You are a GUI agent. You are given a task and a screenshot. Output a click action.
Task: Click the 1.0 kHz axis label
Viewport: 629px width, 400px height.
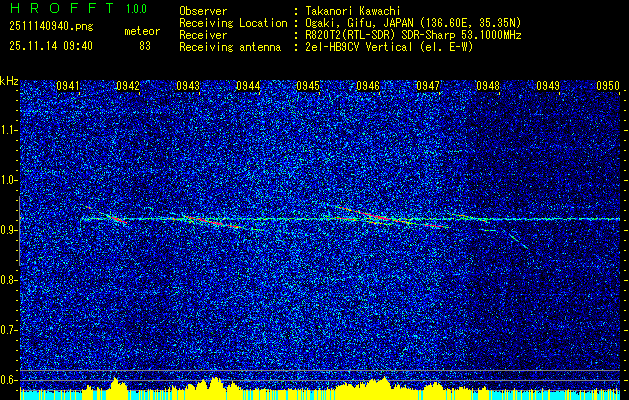pyautogui.click(x=9, y=180)
